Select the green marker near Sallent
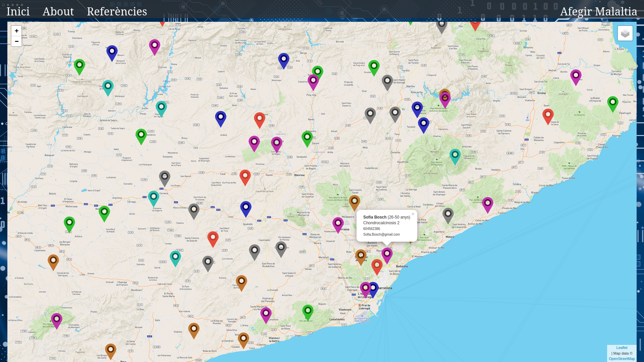Image resolution: width=644 pixels, height=362 pixels. pos(307,138)
